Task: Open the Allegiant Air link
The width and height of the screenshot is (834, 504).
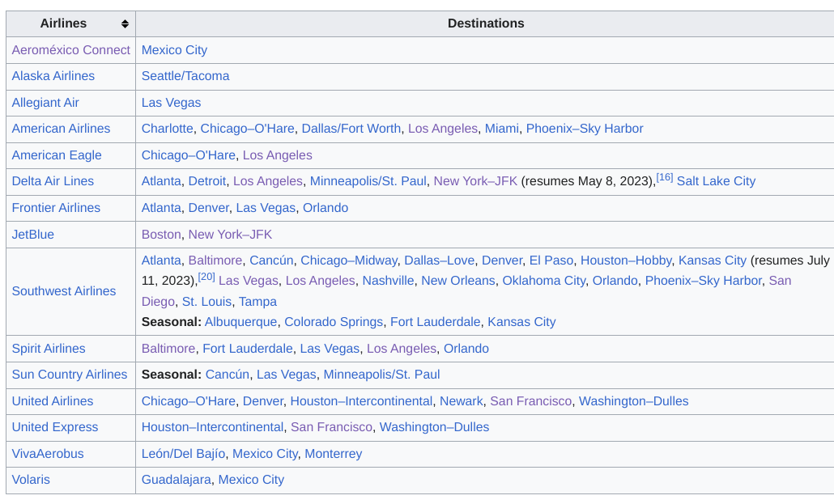Action: pos(45,103)
